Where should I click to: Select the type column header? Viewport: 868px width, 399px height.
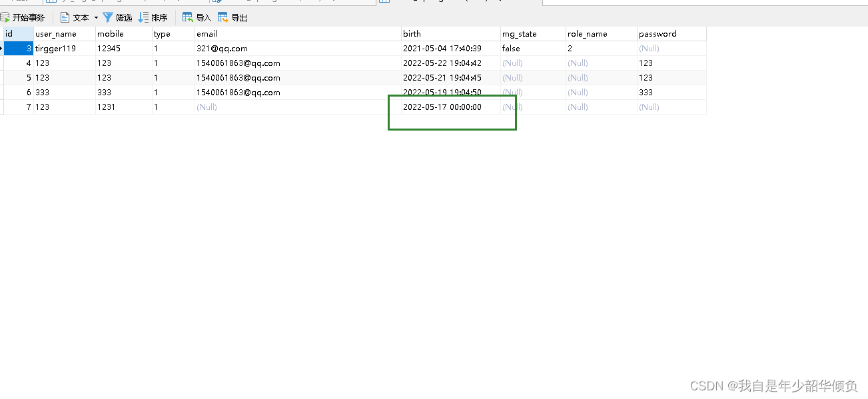click(x=173, y=33)
